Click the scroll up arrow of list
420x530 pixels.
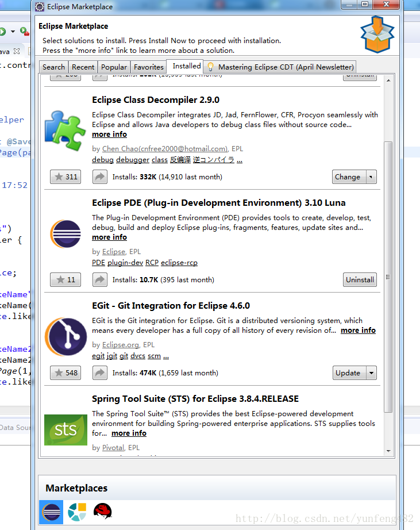pyautogui.click(x=388, y=80)
